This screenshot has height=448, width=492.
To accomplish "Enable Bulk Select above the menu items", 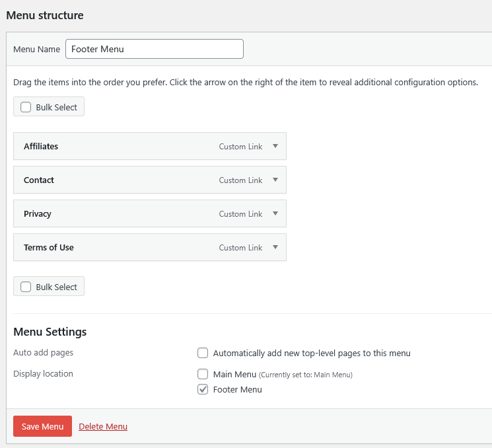I will click(x=26, y=107).
